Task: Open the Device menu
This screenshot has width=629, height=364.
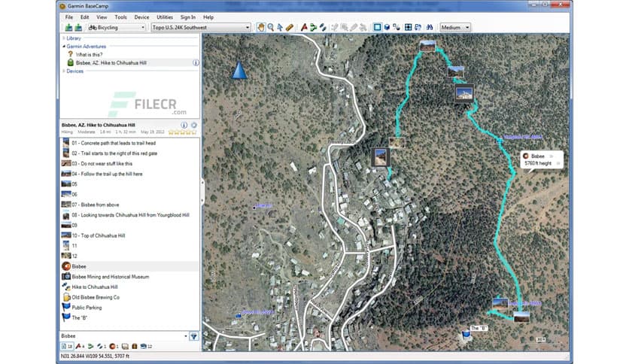Action: 141,17
